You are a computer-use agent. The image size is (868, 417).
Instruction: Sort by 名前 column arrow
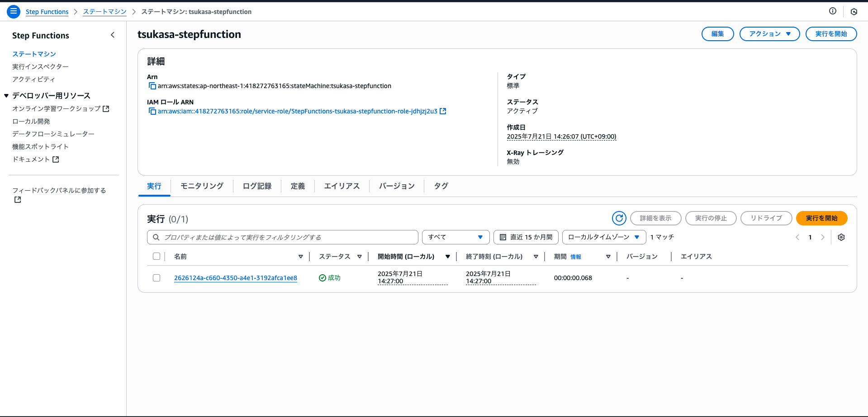[301, 257]
